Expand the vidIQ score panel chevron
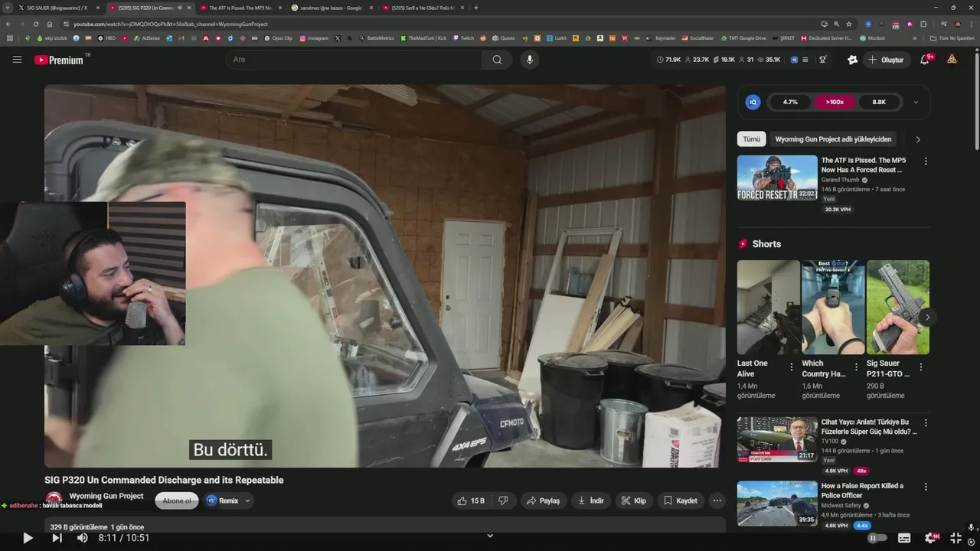Viewport: 980px width, 551px height. 916,102
